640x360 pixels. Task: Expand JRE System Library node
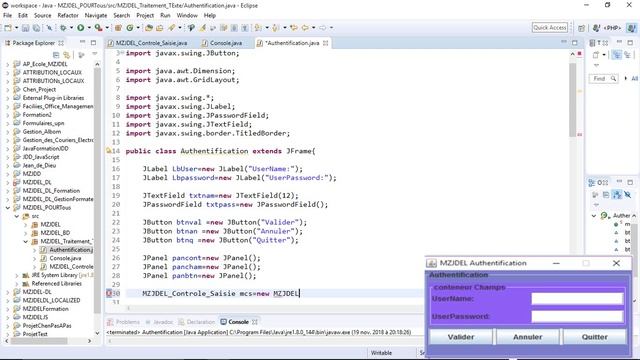click(17, 276)
